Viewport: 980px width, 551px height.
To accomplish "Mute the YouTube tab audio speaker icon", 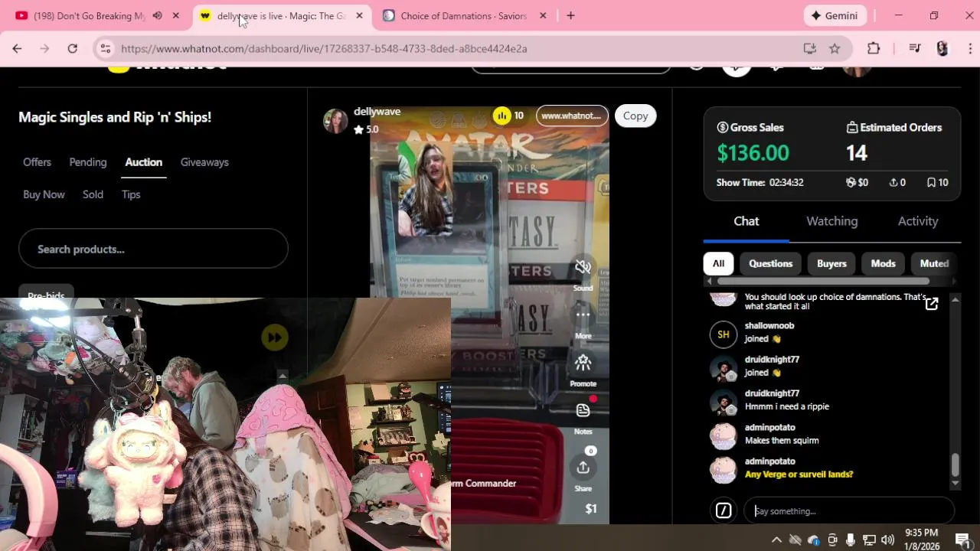I will pos(157,15).
